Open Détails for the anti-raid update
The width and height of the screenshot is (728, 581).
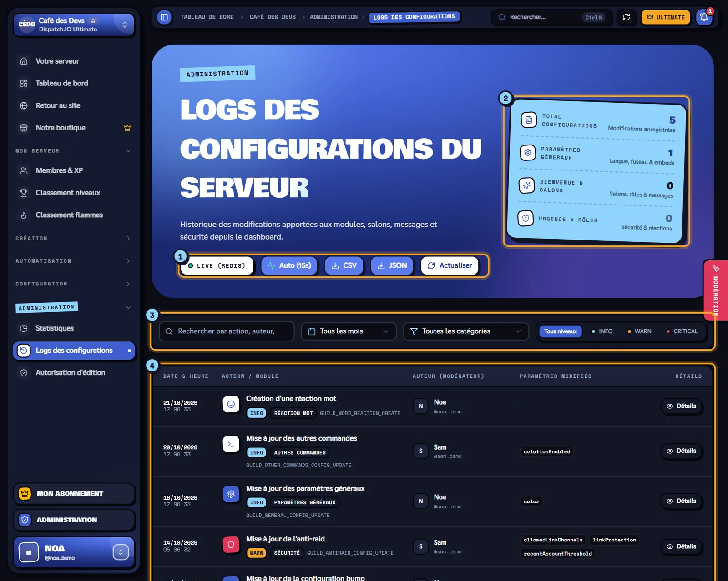[682, 546]
